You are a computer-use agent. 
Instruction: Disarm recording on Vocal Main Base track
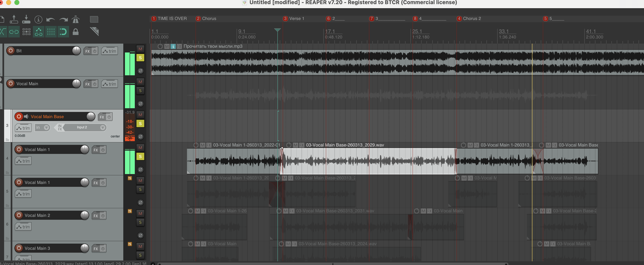[19, 116]
